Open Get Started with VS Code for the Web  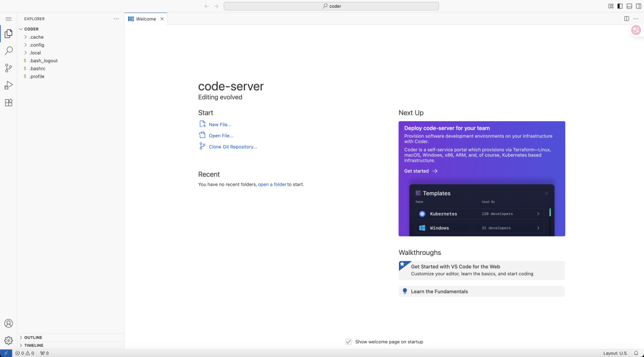pos(482,270)
